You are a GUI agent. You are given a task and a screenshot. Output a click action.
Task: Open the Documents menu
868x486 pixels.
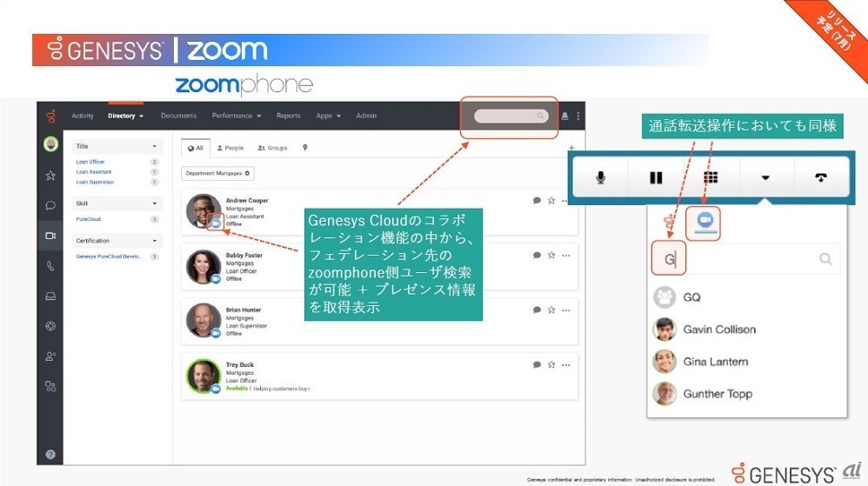tap(178, 116)
